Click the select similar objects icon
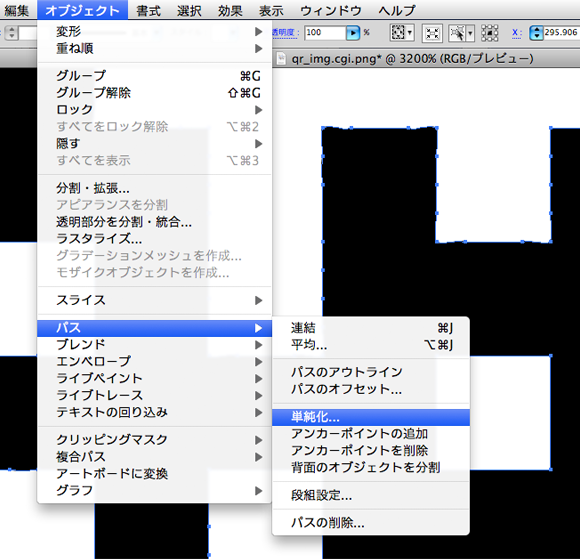 tap(398, 33)
